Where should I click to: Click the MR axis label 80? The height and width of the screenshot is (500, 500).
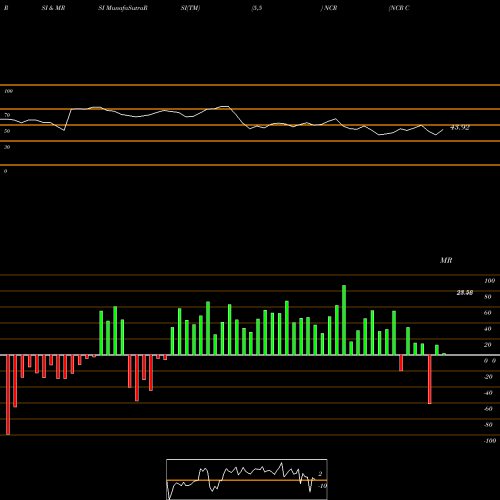click(x=488, y=297)
